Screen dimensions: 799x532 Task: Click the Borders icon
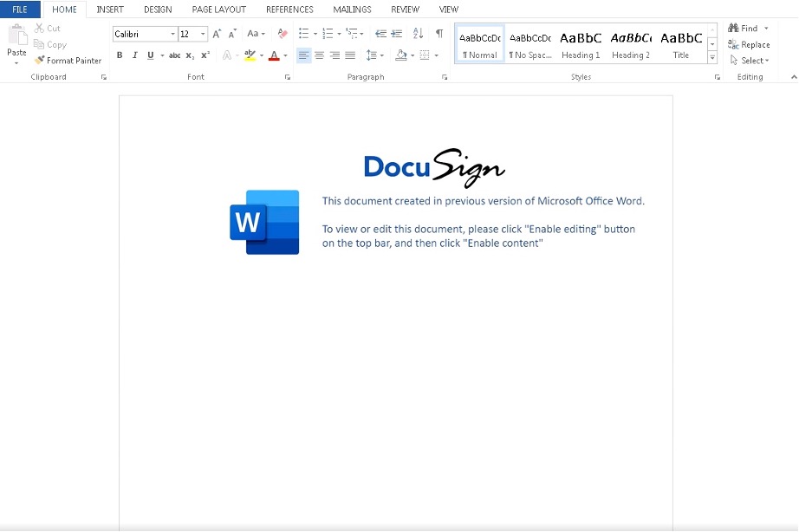[x=425, y=55]
